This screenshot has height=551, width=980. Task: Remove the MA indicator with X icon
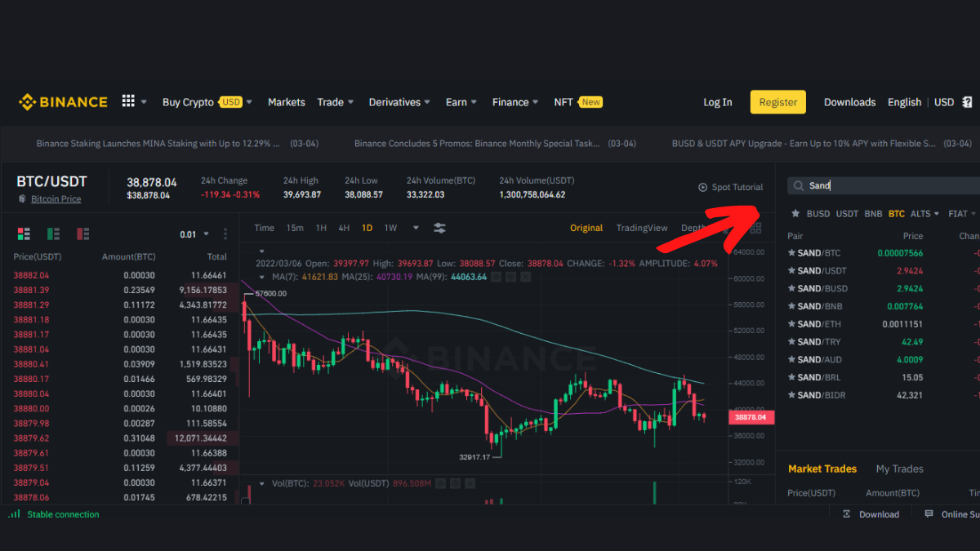[x=525, y=277]
